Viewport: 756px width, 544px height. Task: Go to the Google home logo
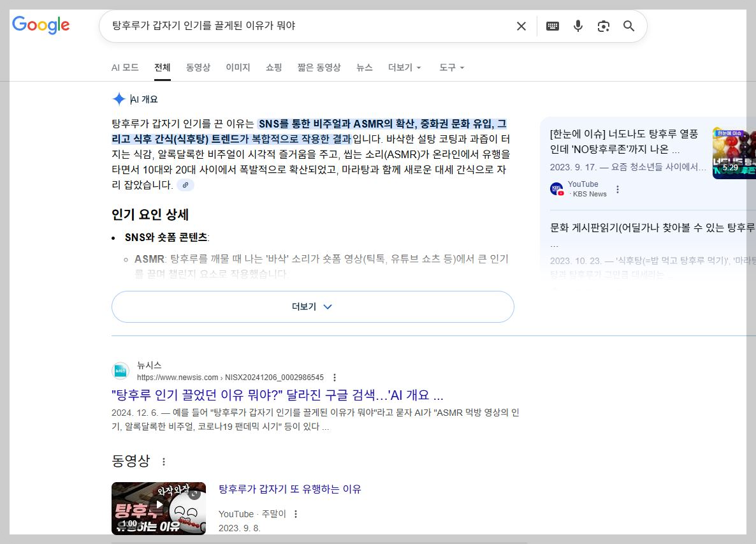[x=41, y=25]
